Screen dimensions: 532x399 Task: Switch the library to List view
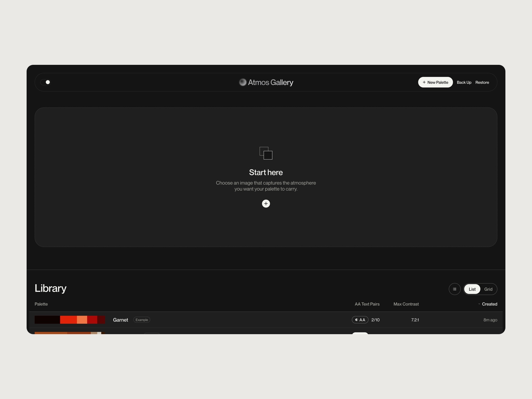point(472,289)
